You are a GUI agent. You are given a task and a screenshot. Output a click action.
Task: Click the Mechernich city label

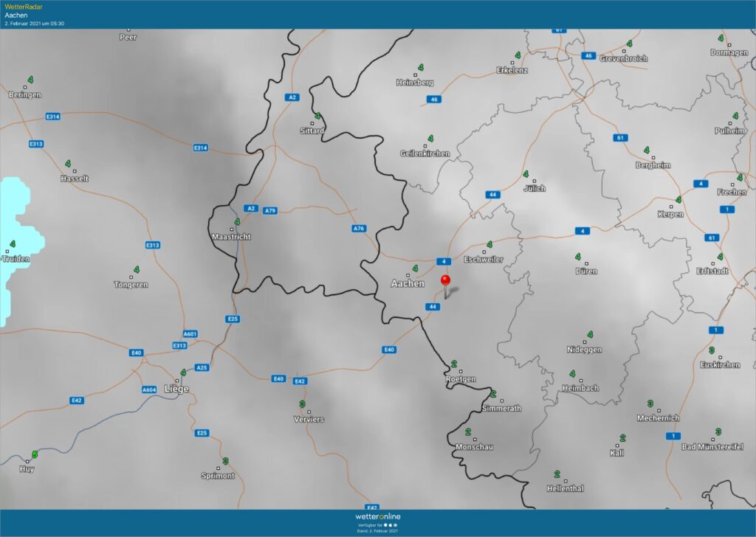point(658,418)
